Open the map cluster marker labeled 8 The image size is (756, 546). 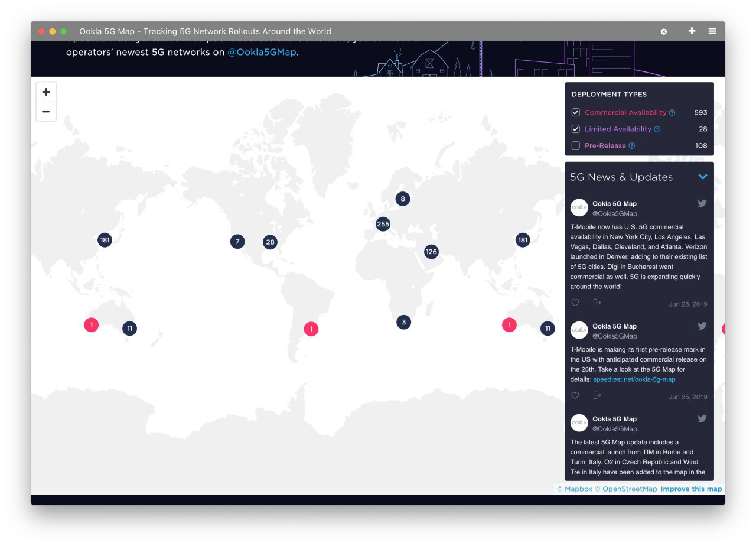403,199
